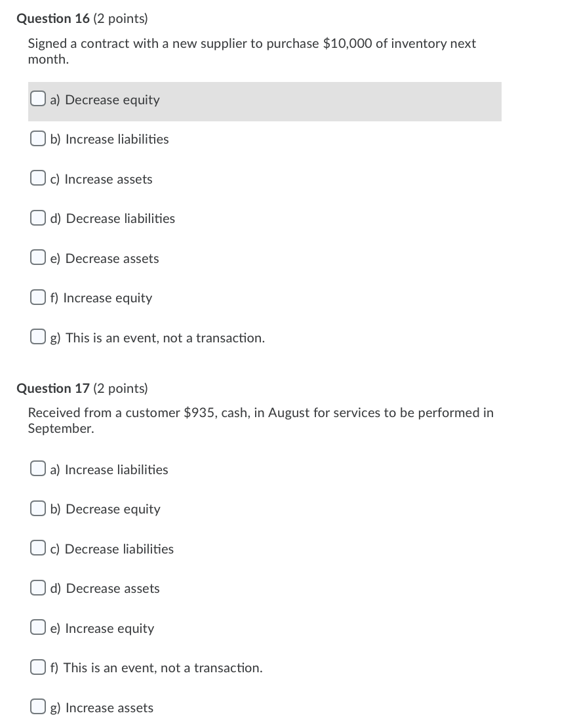The image size is (577, 728).
Task: Enable 'Increase equity' checkbox in Question 17
Action: click(37, 626)
